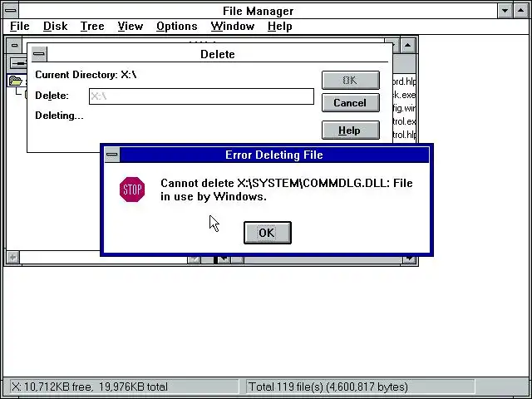This screenshot has width=532, height=399.
Task: Open the Options menu
Action: coord(177,26)
